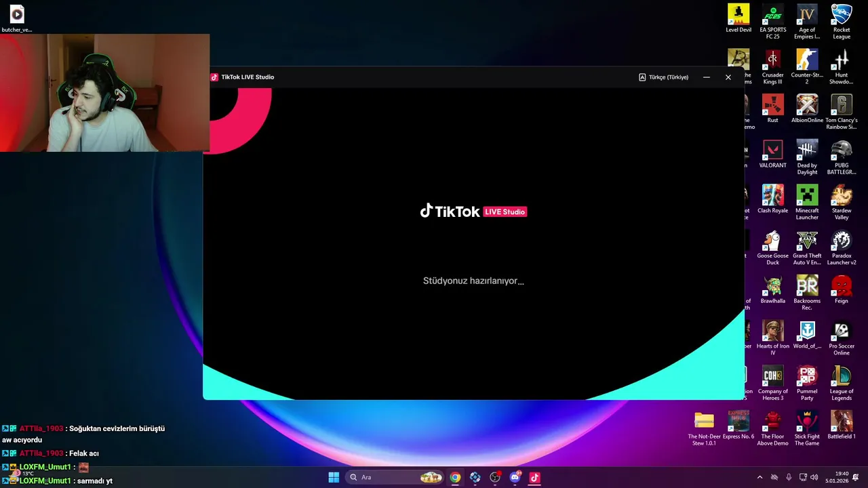This screenshot has height=488, width=868.
Task: Select the Minecraft Launcher icon
Action: tap(807, 203)
